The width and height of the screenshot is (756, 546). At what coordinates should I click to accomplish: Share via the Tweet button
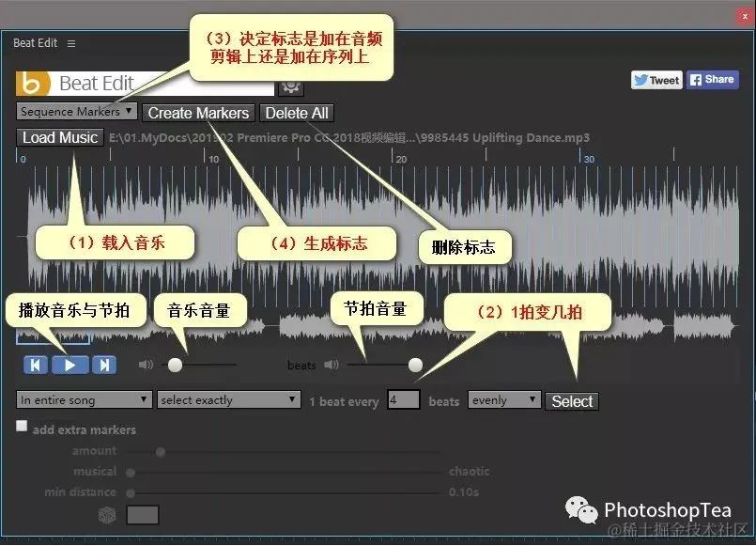[656, 80]
